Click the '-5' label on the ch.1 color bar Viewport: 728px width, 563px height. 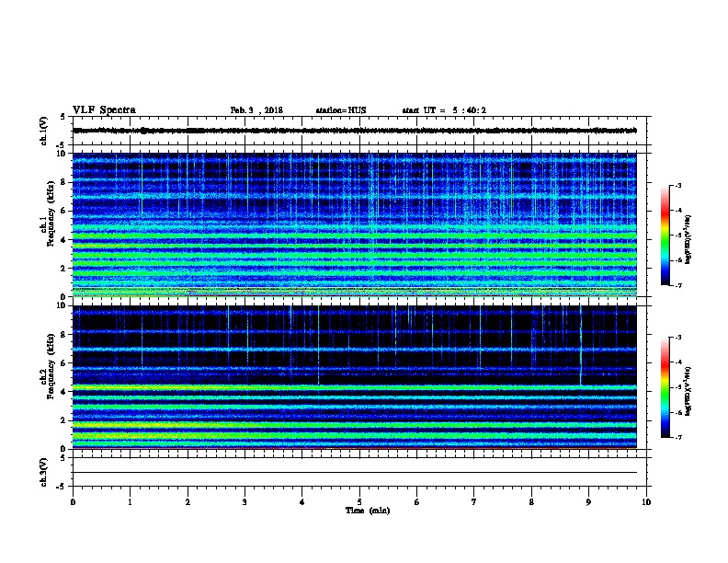pyautogui.click(x=678, y=236)
